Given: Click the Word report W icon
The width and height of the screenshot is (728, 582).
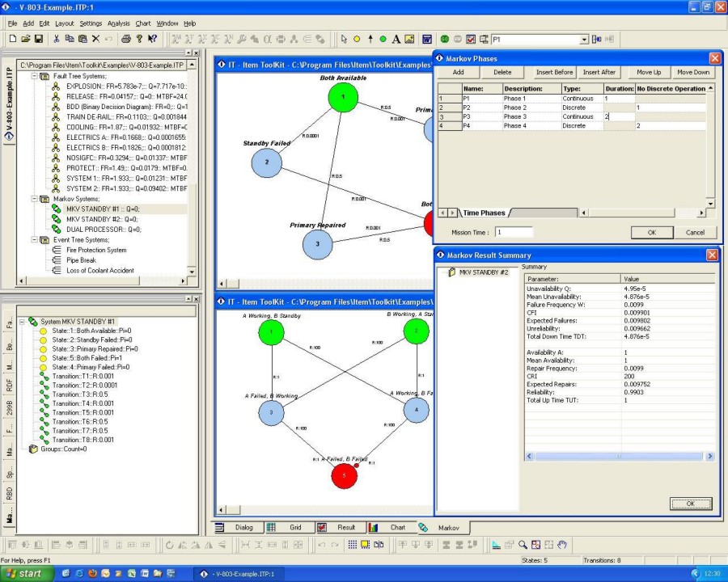Looking at the screenshot, I should click(427, 40).
